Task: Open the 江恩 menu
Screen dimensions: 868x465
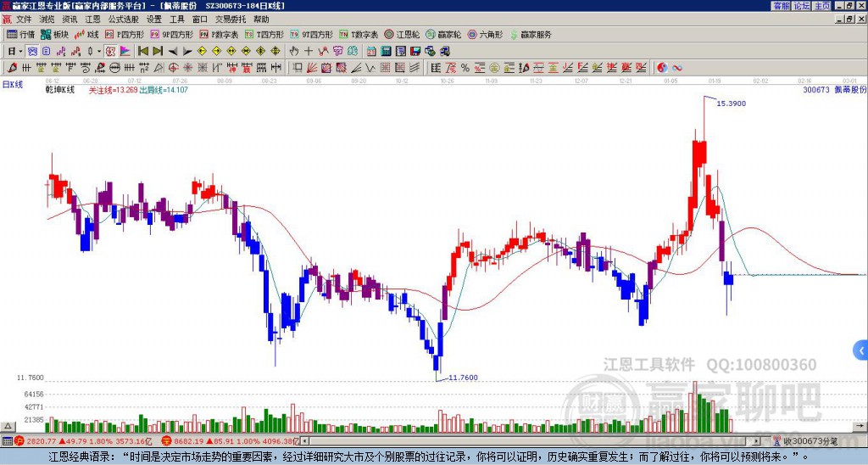Action: pyautogui.click(x=92, y=20)
